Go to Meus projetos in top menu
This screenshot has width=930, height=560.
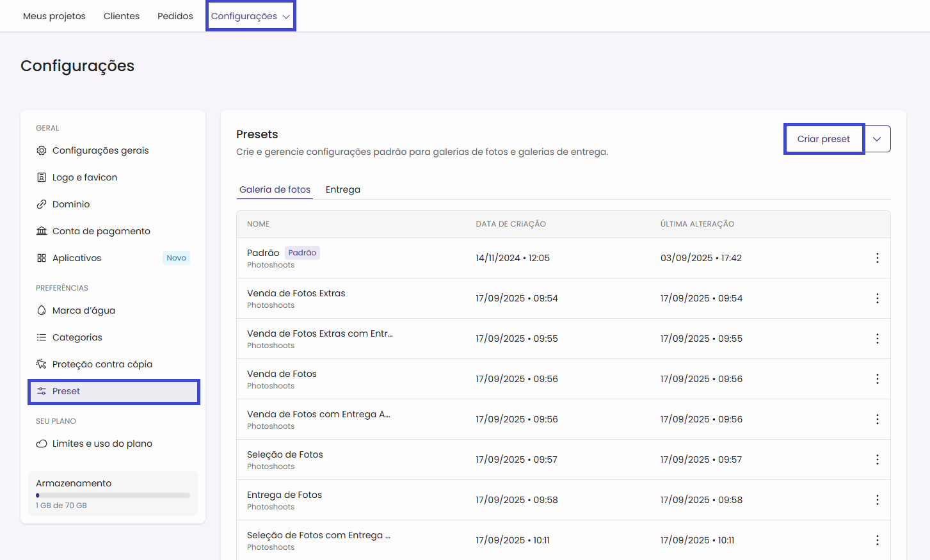point(54,16)
